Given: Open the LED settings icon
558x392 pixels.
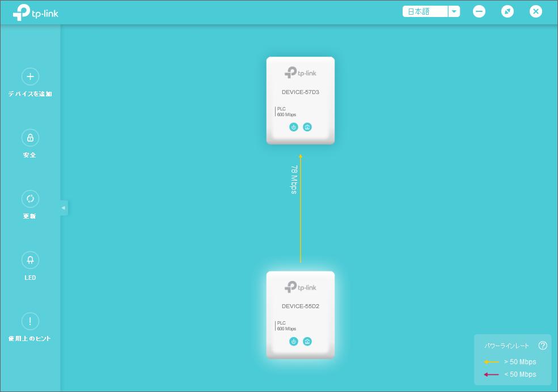Looking at the screenshot, I should pyautogui.click(x=30, y=260).
